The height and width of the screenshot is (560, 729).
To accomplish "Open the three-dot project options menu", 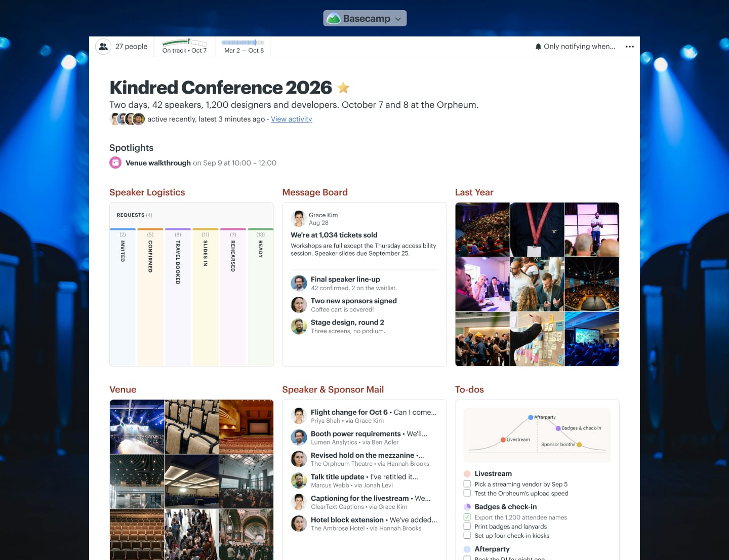I will [630, 47].
